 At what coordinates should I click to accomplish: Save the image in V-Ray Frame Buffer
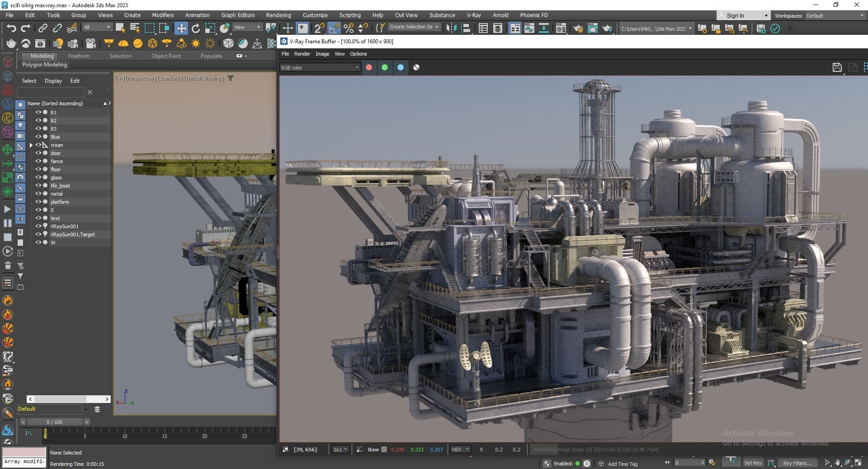(837, 67)
